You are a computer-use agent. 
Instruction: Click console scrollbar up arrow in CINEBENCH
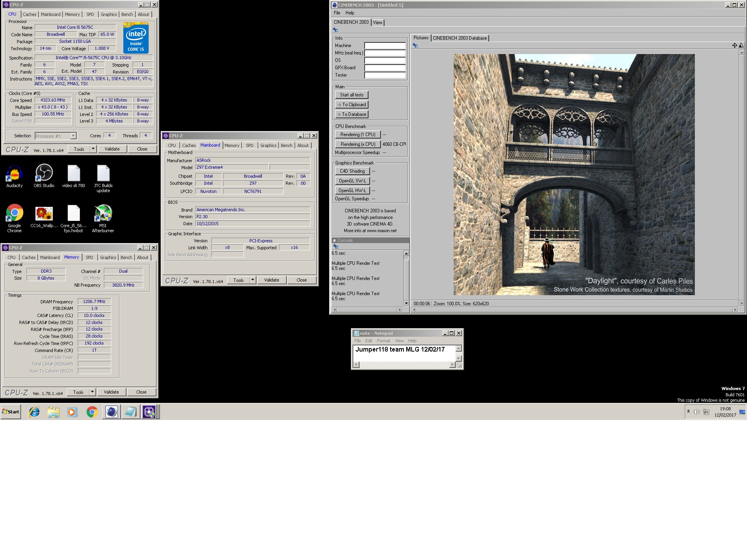coord(406,254)
